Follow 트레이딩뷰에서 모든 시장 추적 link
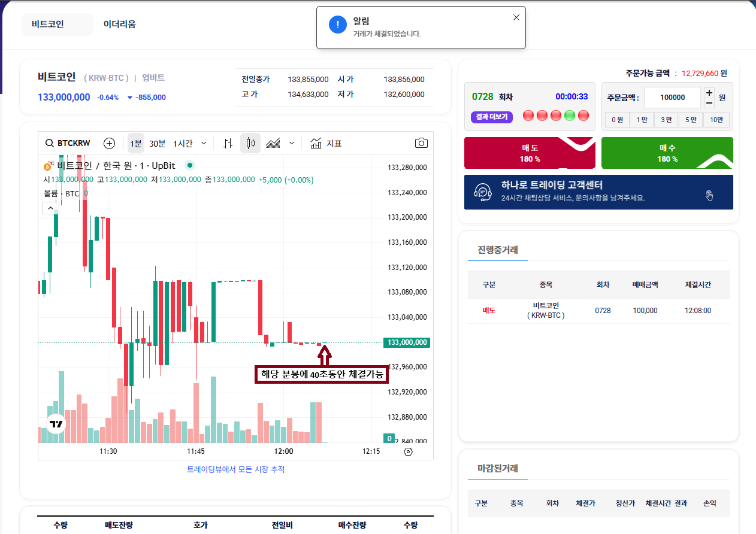The width and height of the screenshot is (756, 534). click(x=235, y=469)
